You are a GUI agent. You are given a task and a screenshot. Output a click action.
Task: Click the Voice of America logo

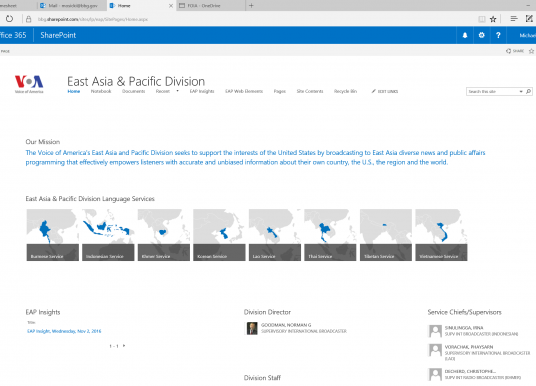coord(29,84)
